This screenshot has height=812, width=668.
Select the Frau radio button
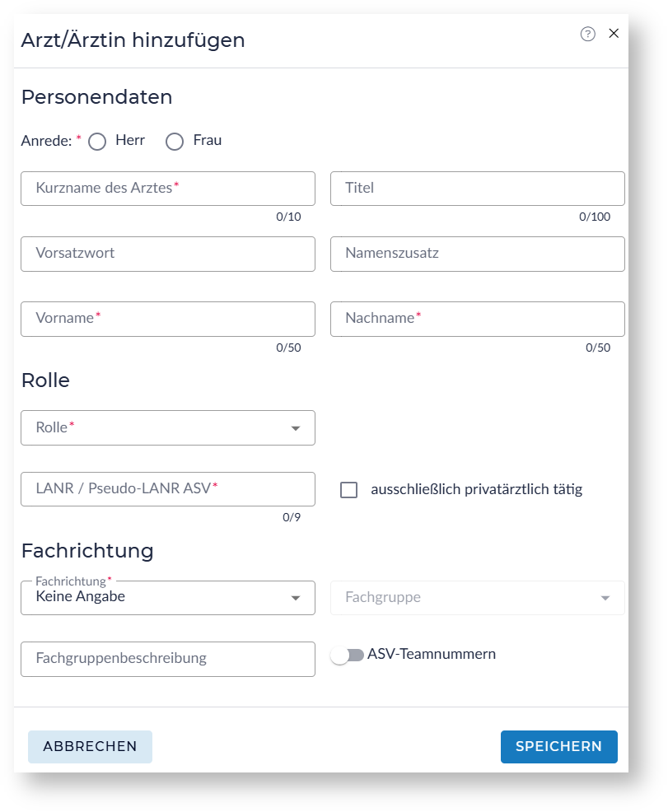click(x=175, y=142)
